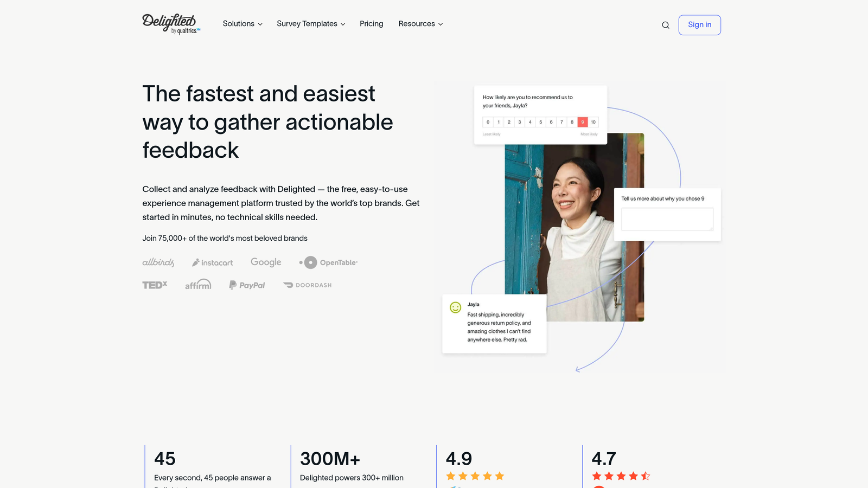
Task: Select the Google brand logo
Action: pos(265,262)
